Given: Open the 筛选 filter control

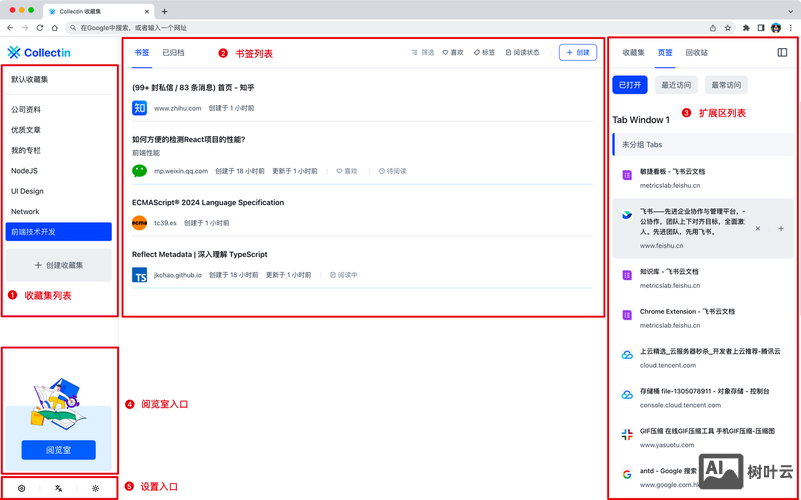Looking at the screenshot, I should point(422,53).
